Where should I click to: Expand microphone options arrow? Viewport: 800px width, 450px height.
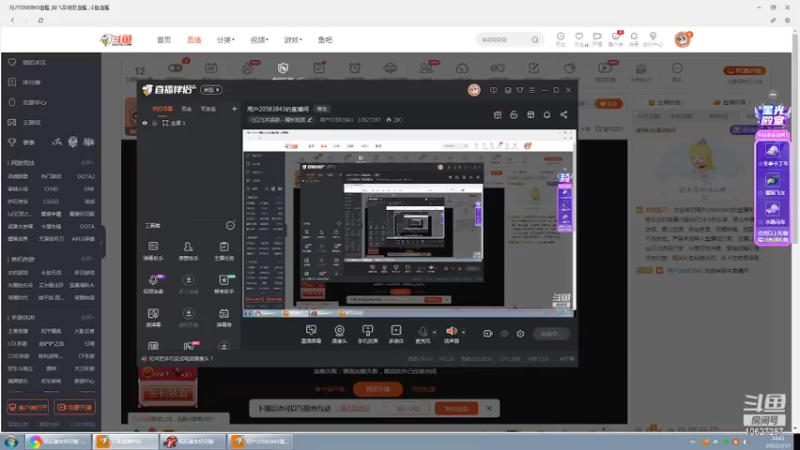click(434, 332)
